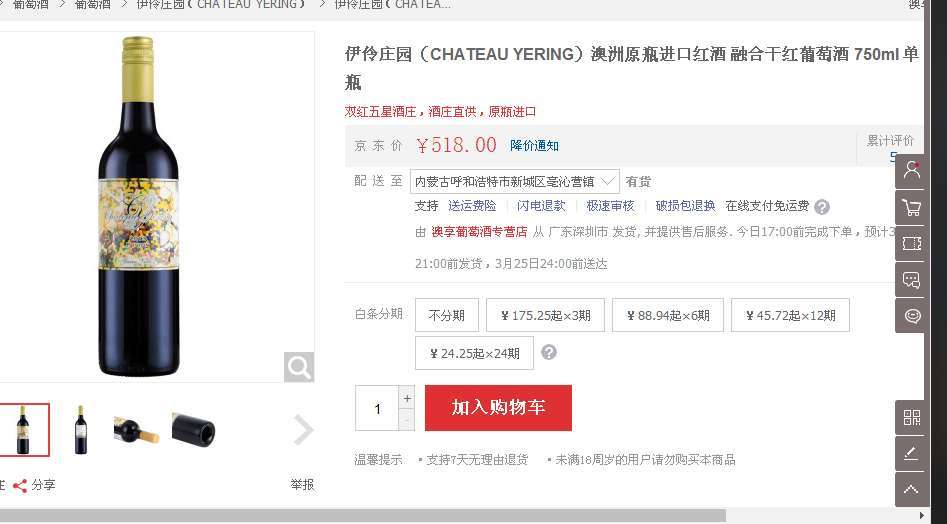Image resolution: width=947 pixels, height=524 pixels.
Task: Show next product thumbnails with arrow
Action: pos(303,430)
